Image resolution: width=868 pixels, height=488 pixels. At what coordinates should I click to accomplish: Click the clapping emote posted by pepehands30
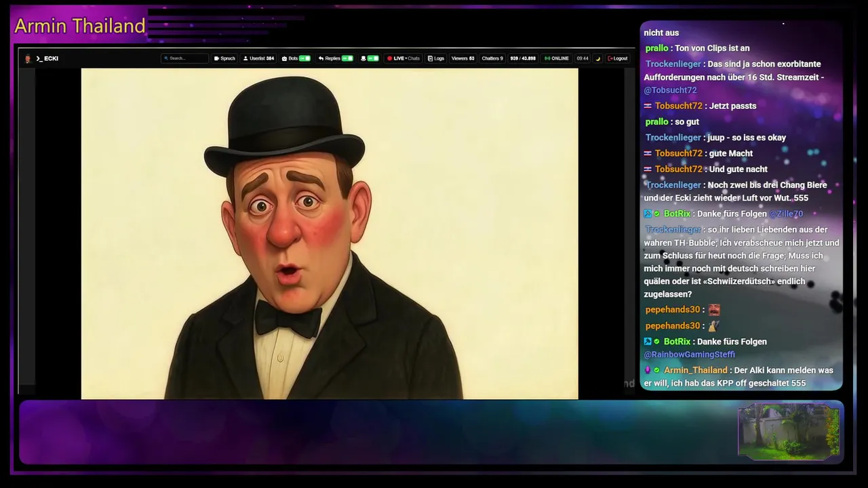point(713,325)
